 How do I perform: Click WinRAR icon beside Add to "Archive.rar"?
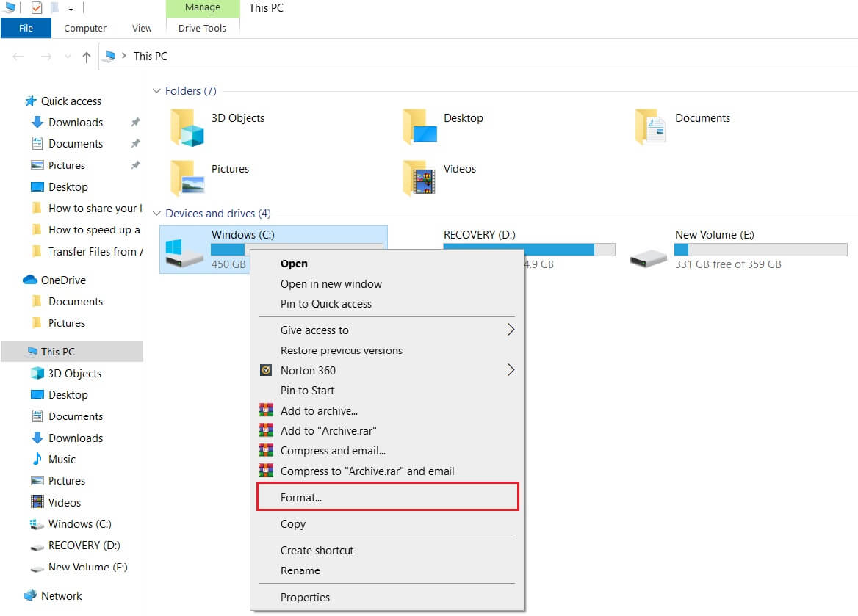266,430
